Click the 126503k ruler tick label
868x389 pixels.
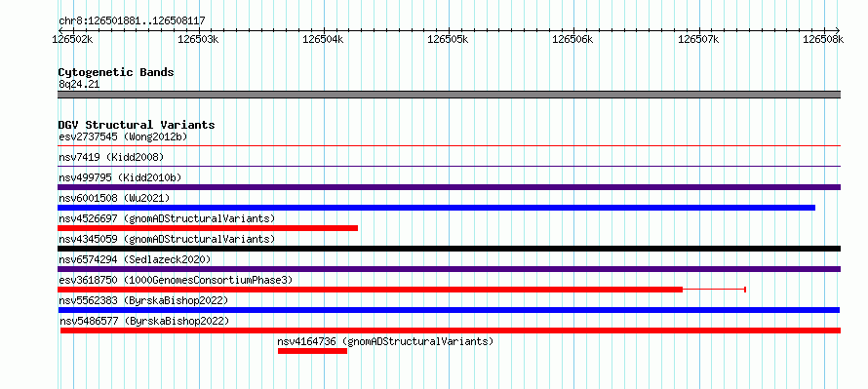pyautogui.click(x=199, y=40)
